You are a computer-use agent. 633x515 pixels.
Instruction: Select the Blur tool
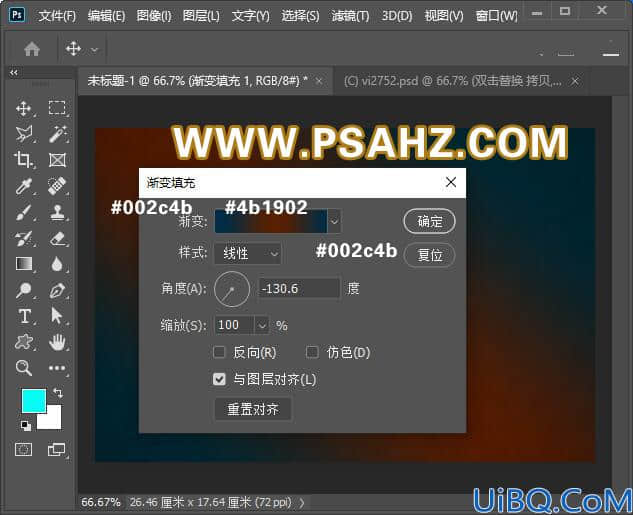click(57, 264)
